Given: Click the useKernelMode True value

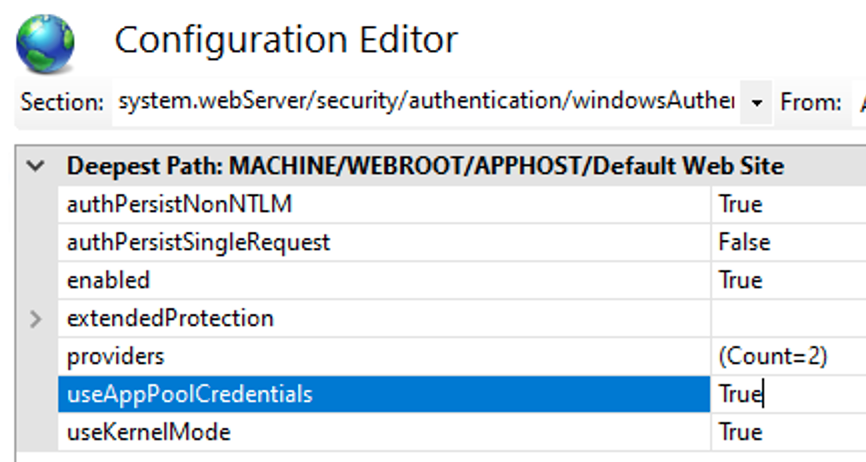Looking at the screenshot, I should (740, 432).
